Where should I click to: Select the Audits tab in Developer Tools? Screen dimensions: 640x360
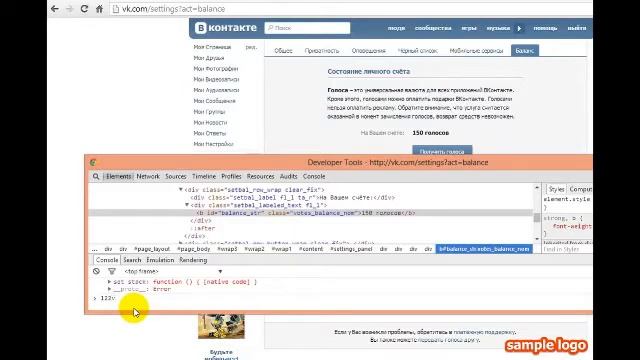click(289, 176)
